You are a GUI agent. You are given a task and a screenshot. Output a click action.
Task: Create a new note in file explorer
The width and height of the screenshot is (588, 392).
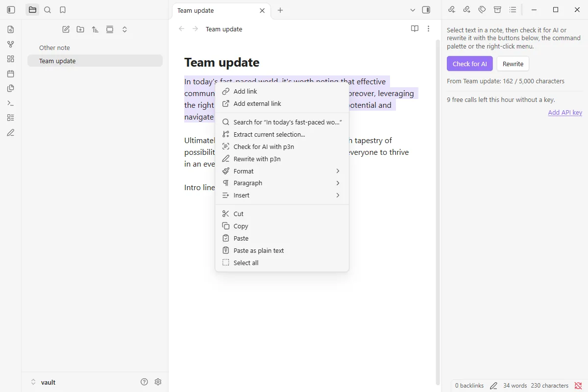(x=66, y=29)
